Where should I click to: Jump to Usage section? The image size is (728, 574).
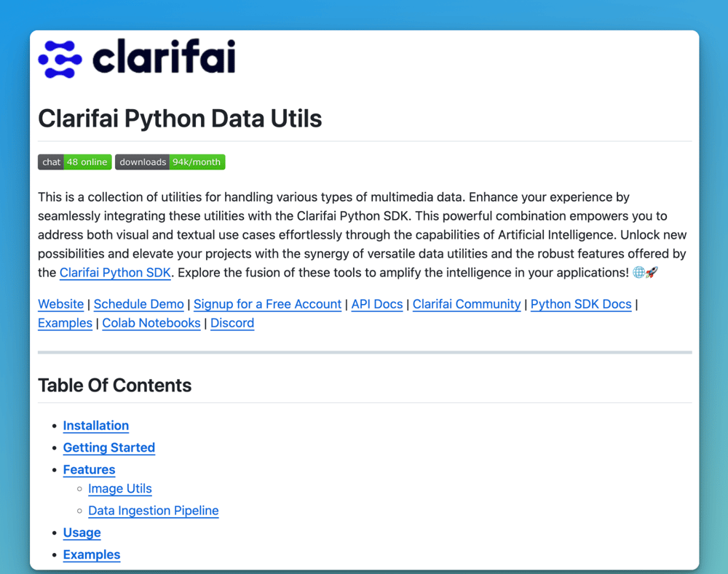(x=82, y=533)
